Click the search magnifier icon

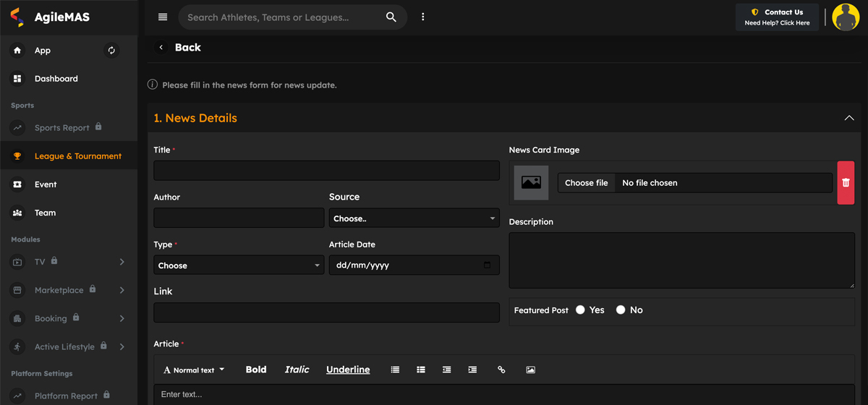point(391,17)
